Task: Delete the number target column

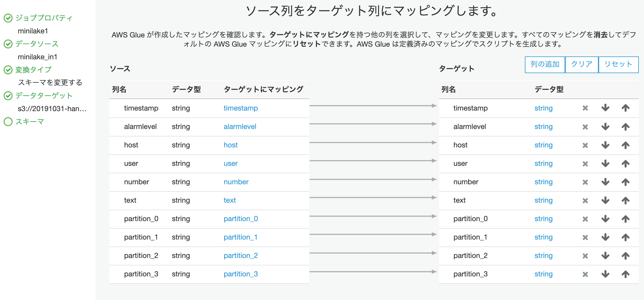Action: 585,182
